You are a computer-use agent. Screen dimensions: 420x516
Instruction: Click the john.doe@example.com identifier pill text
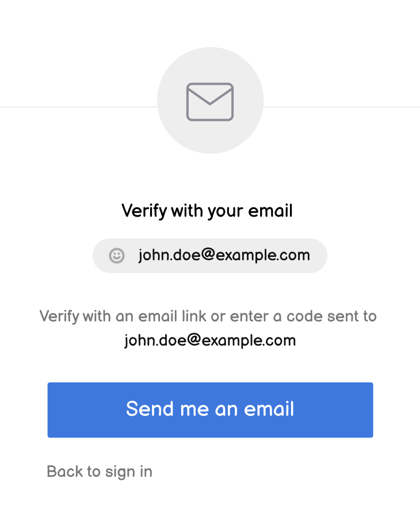tap(224, 255)
